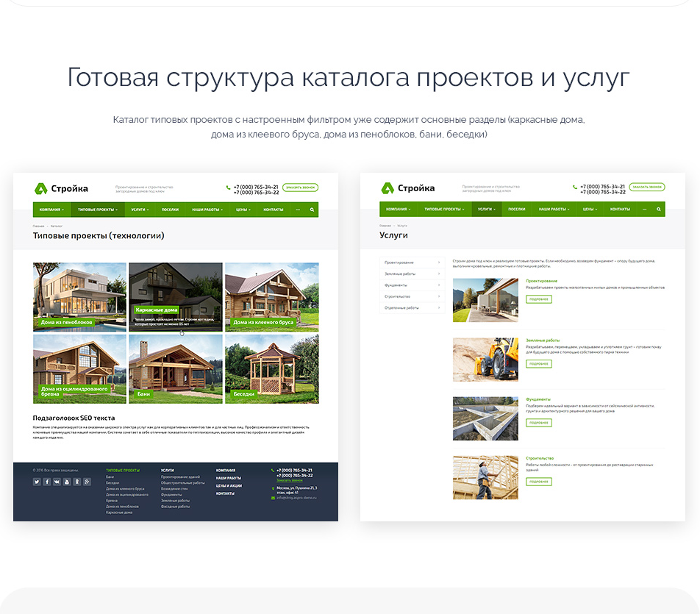700x614 pixels.
Task: Open Контакты menu item in left mockup
Action: coord(274,210)
